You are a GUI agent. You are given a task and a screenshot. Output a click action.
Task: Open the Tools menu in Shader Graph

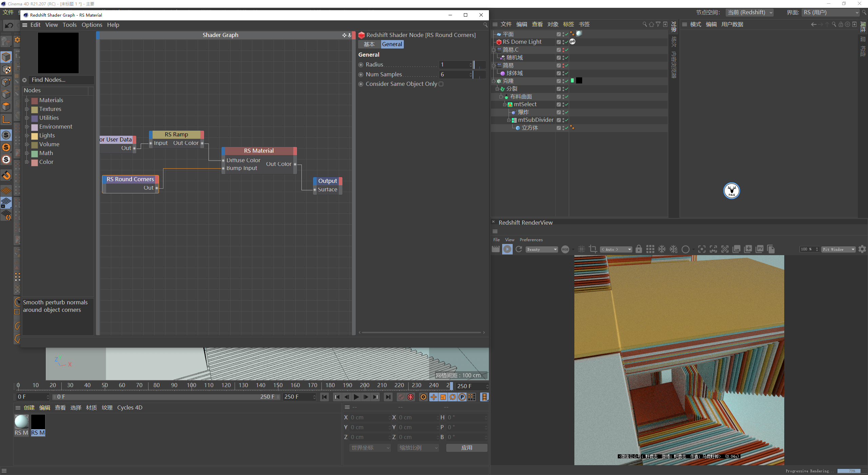pyautogui.click(x=70, y=25)
